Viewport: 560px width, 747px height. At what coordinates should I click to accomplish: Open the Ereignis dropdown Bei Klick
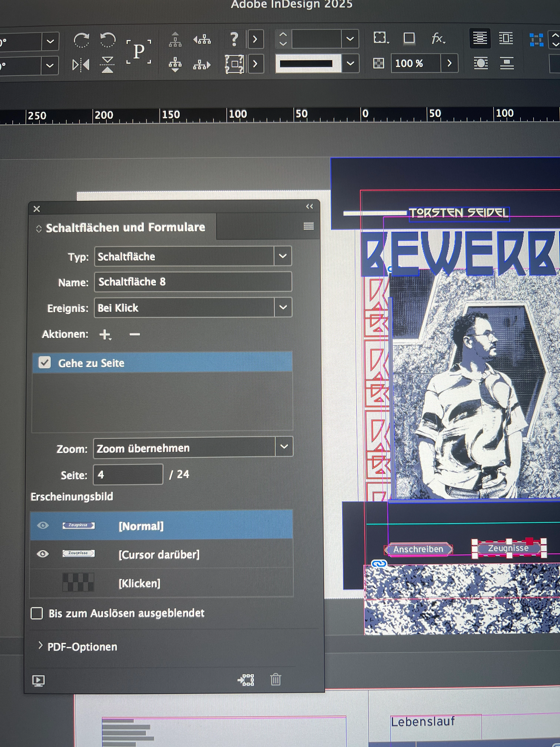coord(283,307)
